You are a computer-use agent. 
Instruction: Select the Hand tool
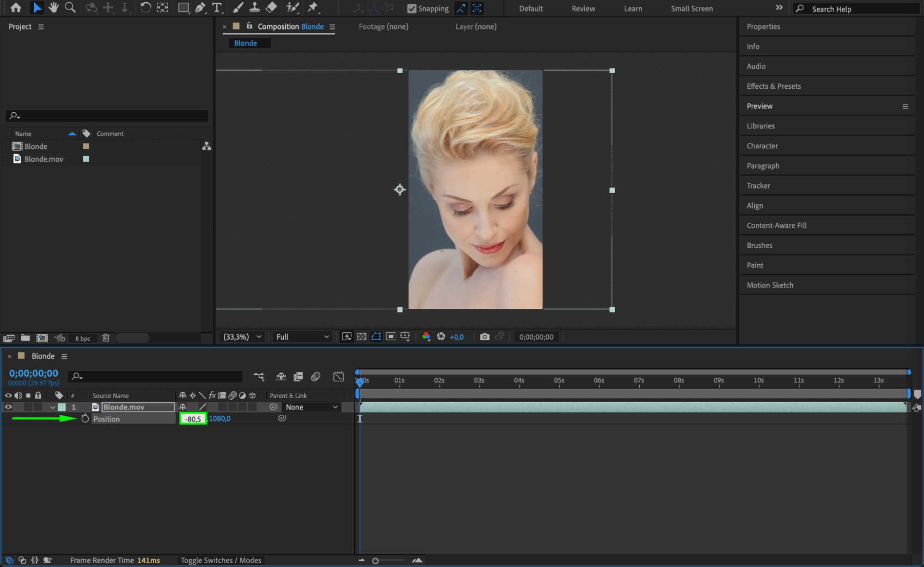point(54,7)
